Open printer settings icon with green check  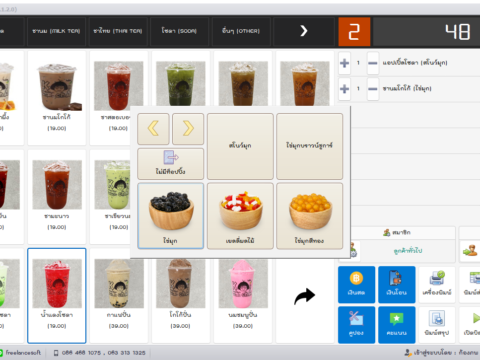437,278
